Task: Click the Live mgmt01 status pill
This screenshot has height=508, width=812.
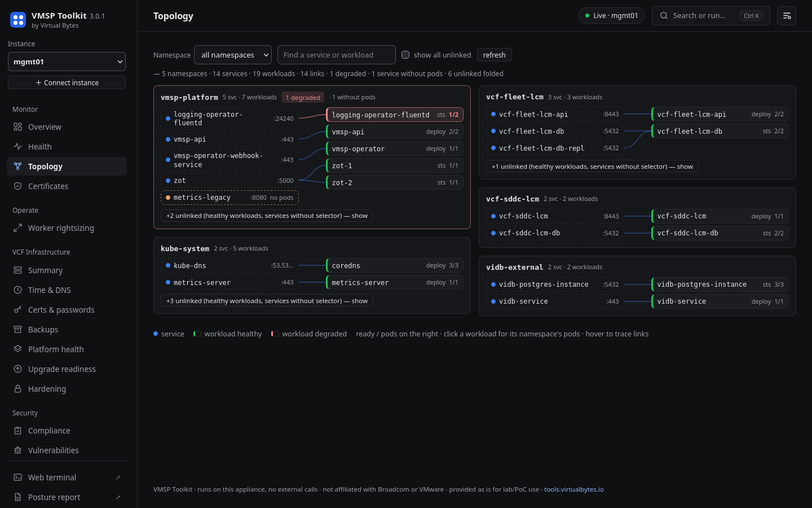Action: tap(611, 16)
